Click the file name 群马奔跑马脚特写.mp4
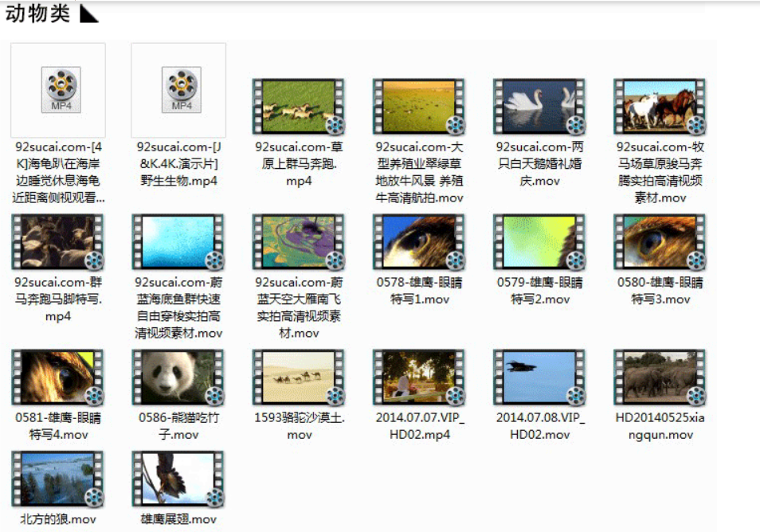 coord(57,299)
